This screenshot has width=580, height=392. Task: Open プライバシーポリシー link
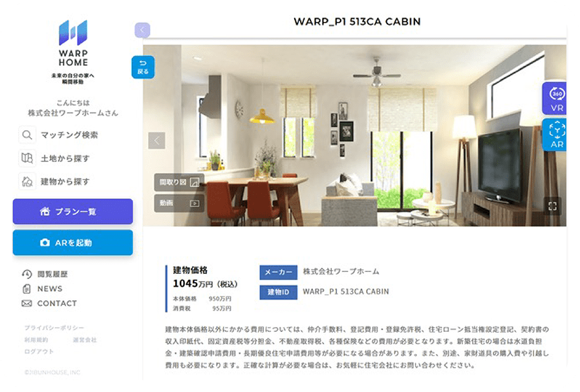click(54, 327)
